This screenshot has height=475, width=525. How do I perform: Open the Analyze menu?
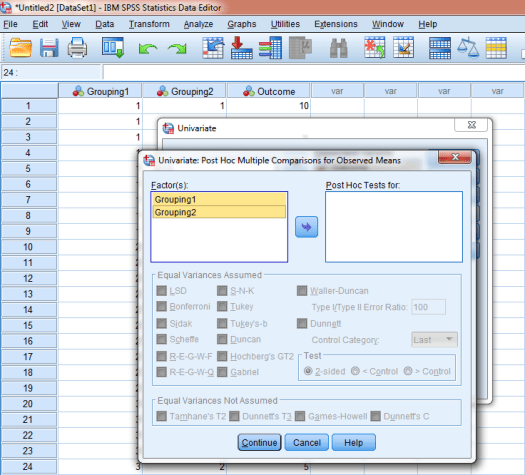[x=198, y=24]
